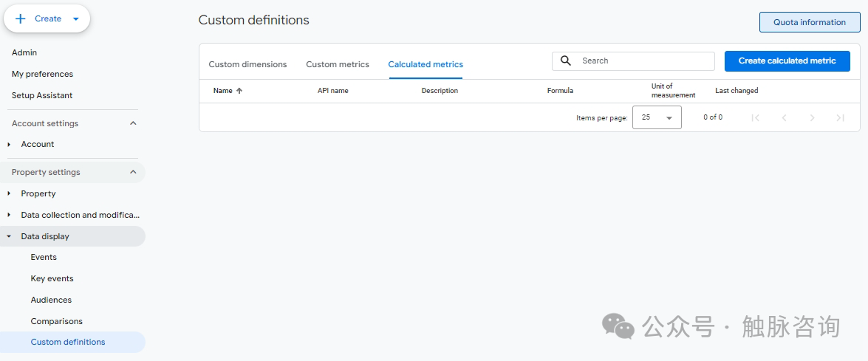Open the Create dropdown arrow
This screenshot has width=868, height=361.
coord(76,19)
